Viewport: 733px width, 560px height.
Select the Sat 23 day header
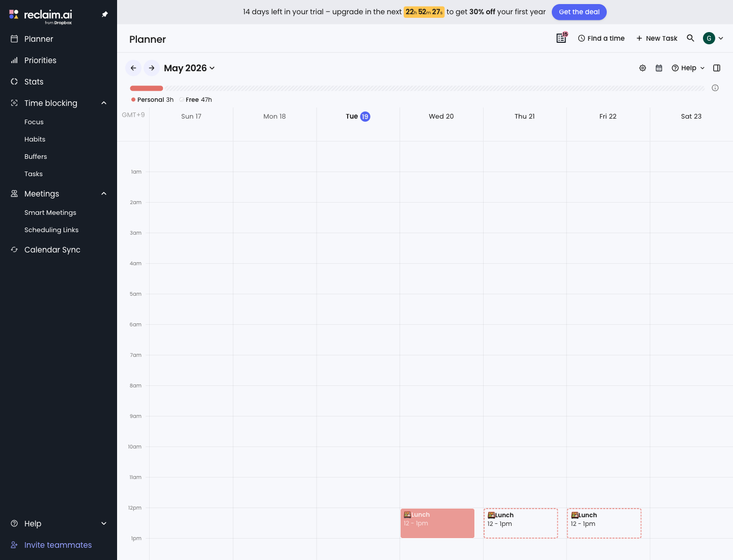[x=691, y=116]
